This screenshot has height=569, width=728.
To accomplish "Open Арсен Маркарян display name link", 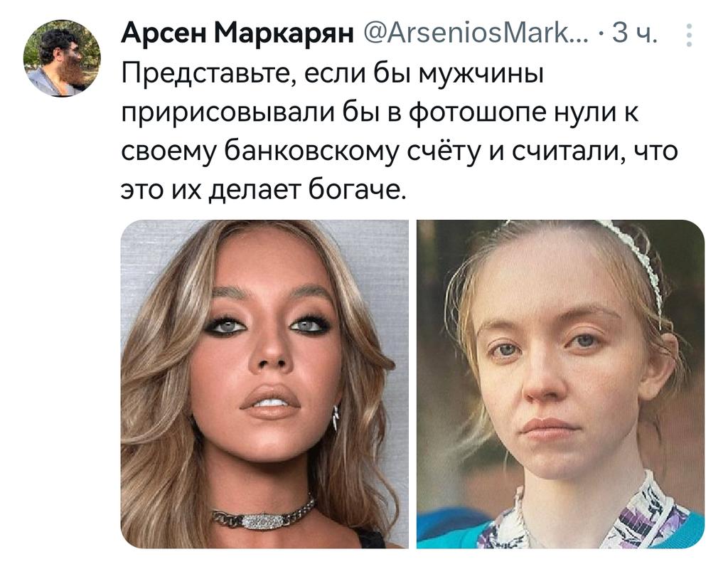I will point(237,34).
